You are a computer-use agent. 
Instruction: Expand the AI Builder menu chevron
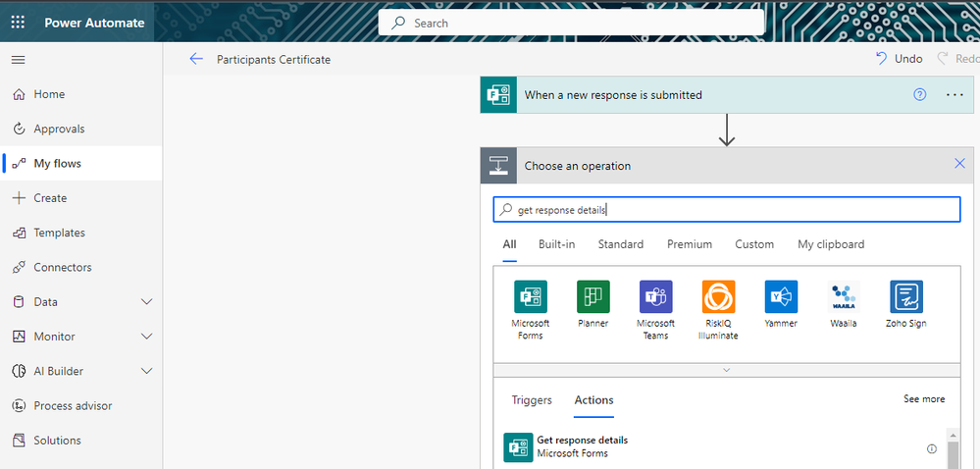[x=147, y=372]
